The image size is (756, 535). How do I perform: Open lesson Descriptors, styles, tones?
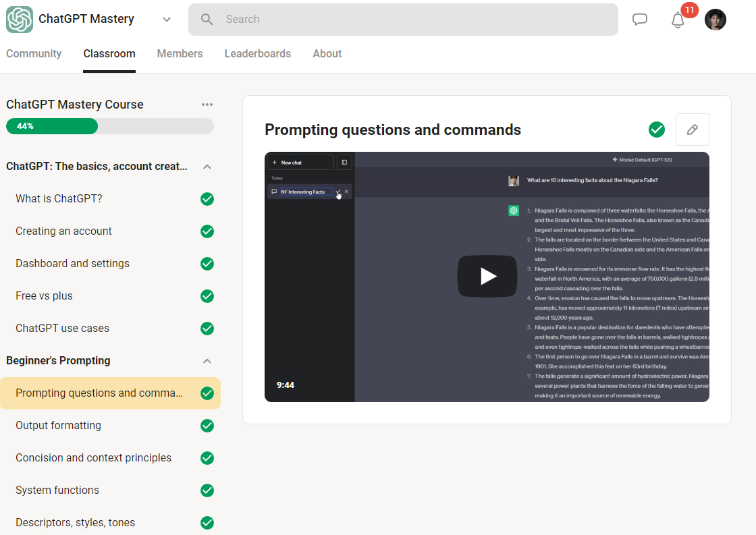click(x=75, y=522)
